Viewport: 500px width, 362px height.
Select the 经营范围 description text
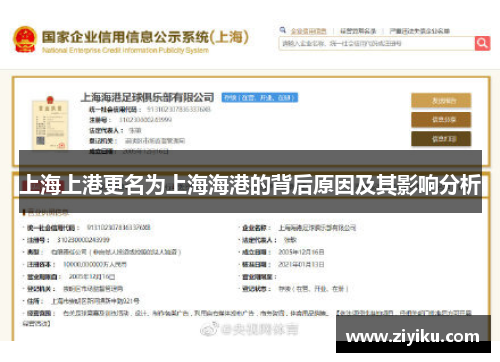(247, 318)
